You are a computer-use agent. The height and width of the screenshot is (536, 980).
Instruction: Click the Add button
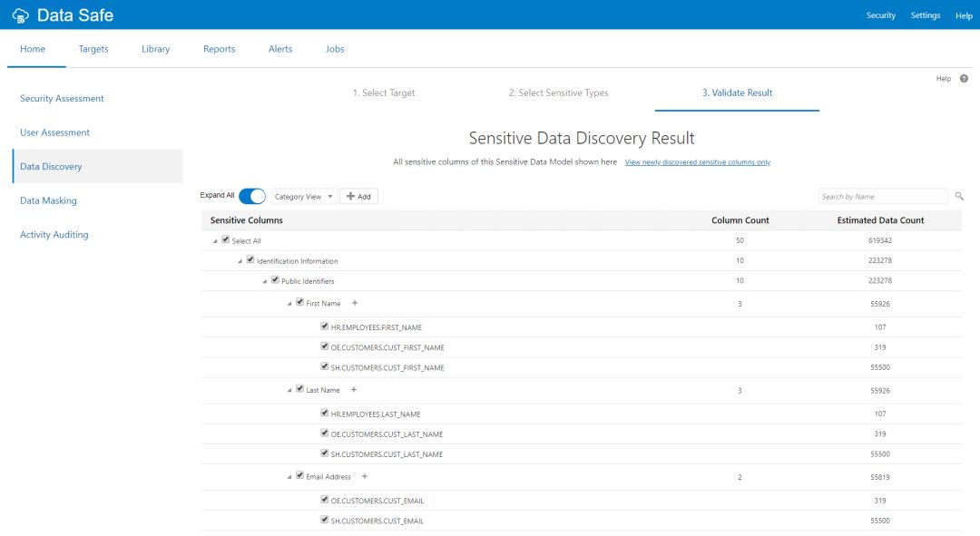click(358, 197)
